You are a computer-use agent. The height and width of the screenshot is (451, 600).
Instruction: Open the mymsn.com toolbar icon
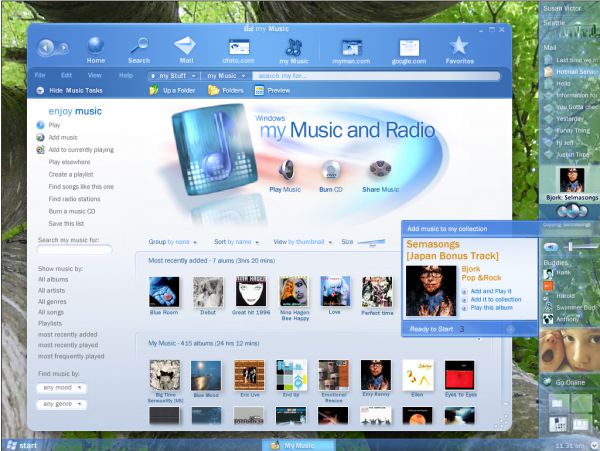[351, 48]
